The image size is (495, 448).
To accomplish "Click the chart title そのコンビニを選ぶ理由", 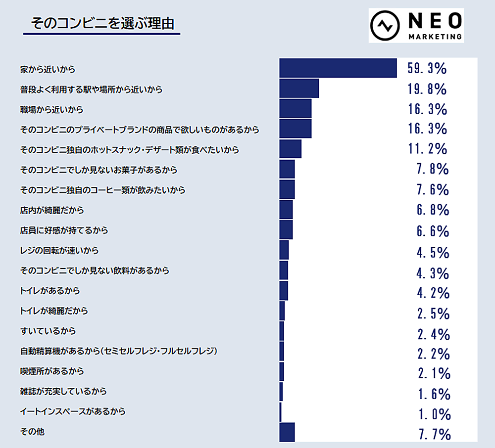I will point(102,23).
